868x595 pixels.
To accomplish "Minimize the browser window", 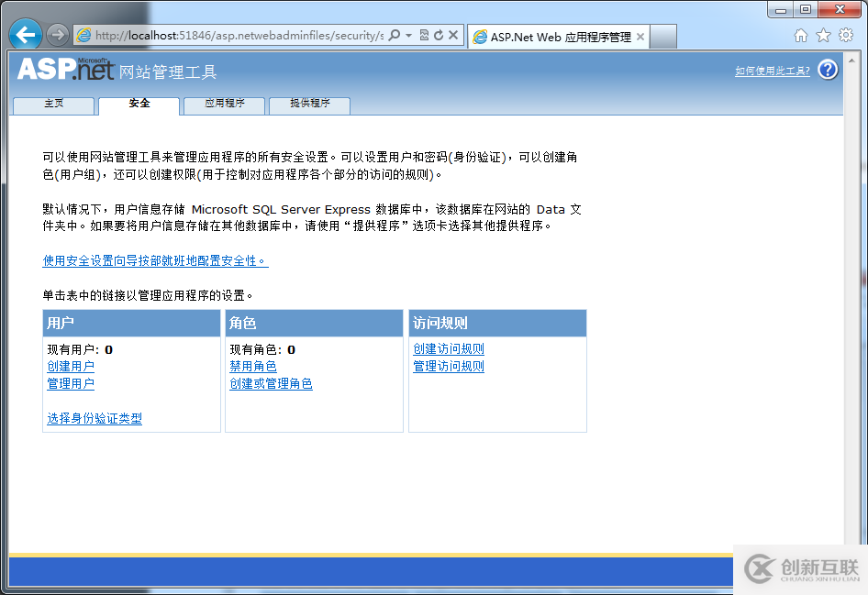I will click(781, 9).
